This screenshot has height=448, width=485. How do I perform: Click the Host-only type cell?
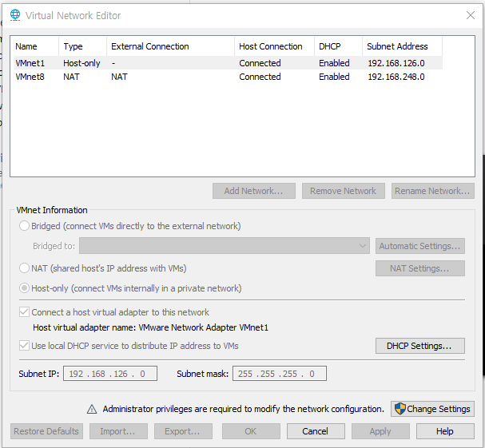tap(81, 63)
